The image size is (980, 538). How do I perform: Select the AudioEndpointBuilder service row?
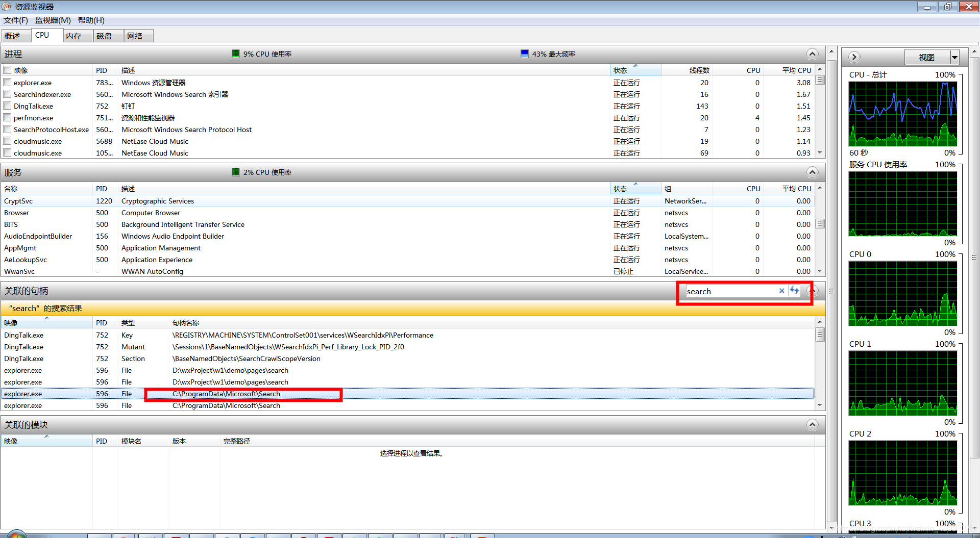(408, 236)
